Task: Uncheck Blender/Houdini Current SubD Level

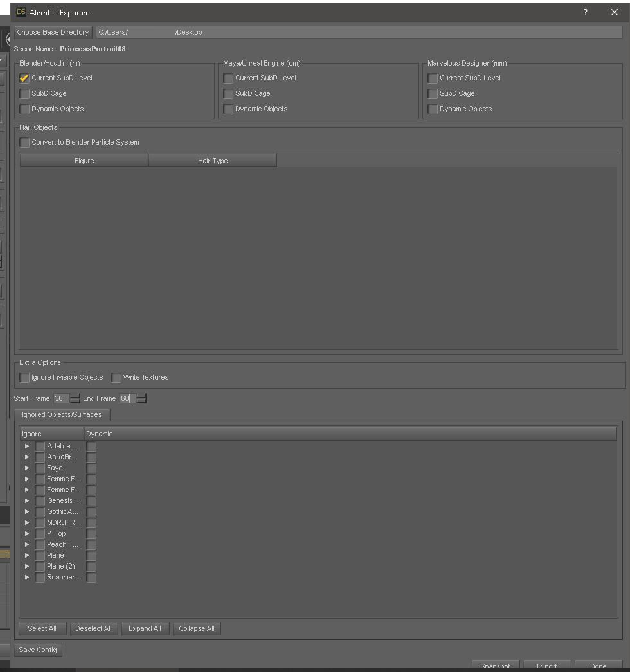Action: 24,78
